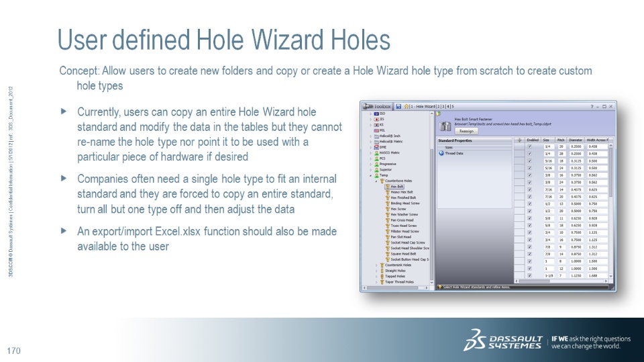Expand the ISO standard node

(x=371, y=114)
